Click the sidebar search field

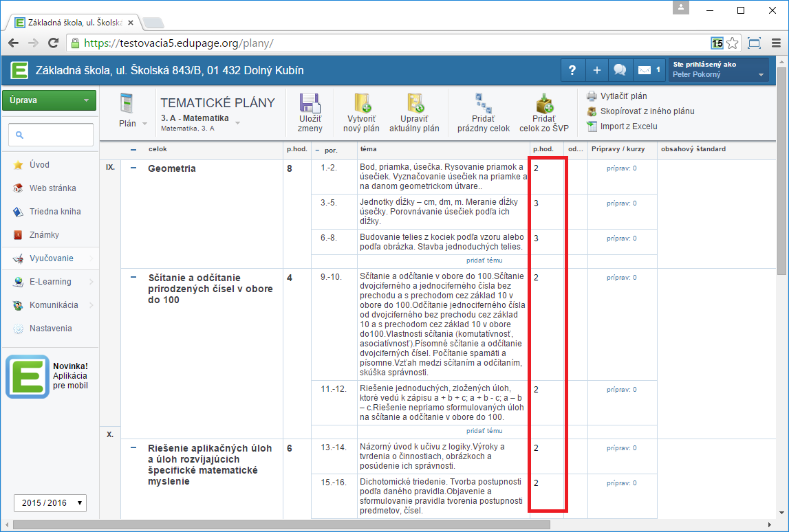point(51,135)
